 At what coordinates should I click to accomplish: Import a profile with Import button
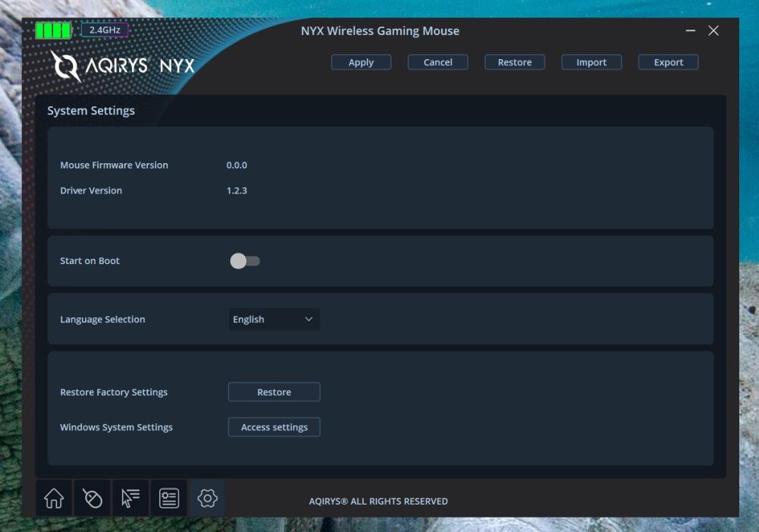tap(591, 62)
